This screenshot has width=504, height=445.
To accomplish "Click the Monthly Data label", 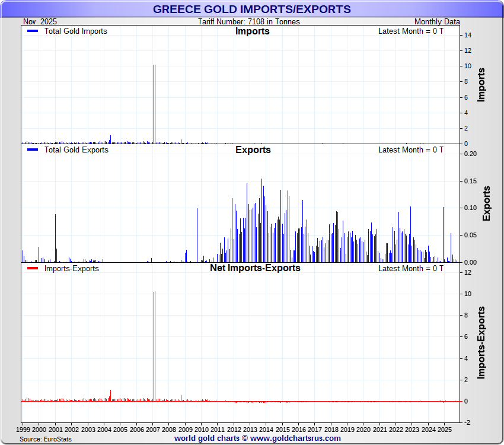I will [437, 21].
